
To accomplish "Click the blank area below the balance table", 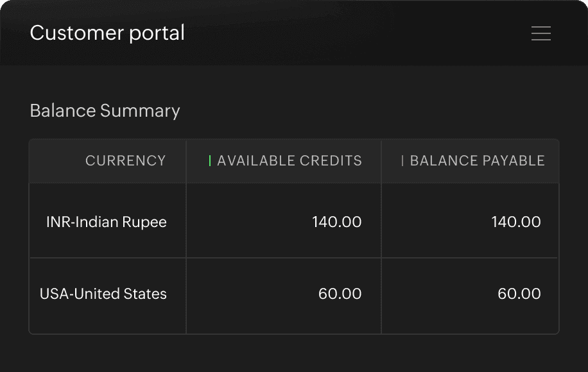I will click(294, 353).
